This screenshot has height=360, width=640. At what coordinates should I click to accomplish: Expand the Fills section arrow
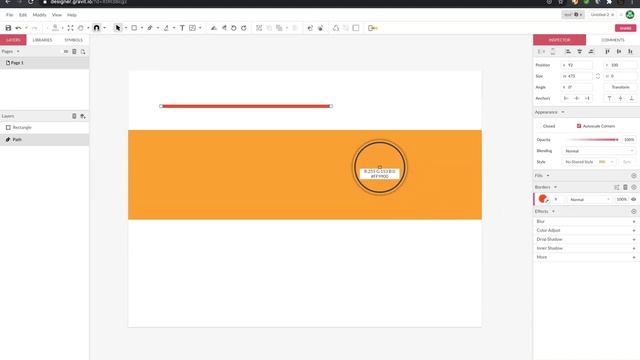point(548,176)
